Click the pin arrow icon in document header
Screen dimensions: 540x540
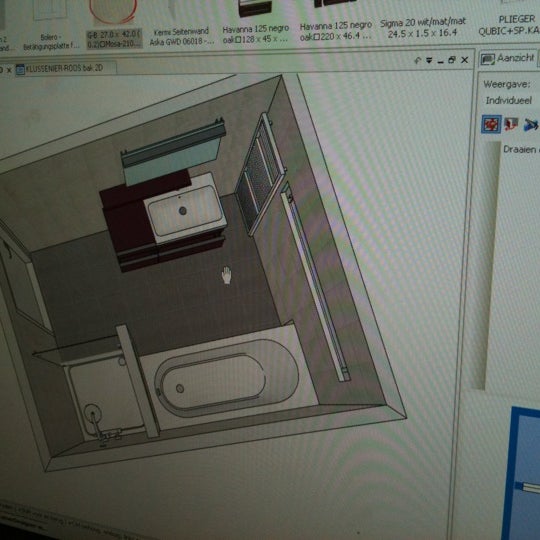pyautogui.click(x=417, y=60)
